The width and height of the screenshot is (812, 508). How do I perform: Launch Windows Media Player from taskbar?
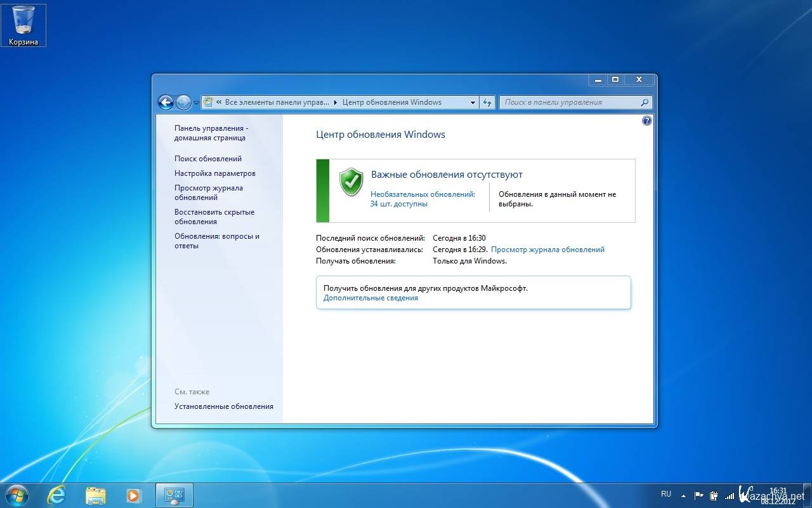(133, 495)
